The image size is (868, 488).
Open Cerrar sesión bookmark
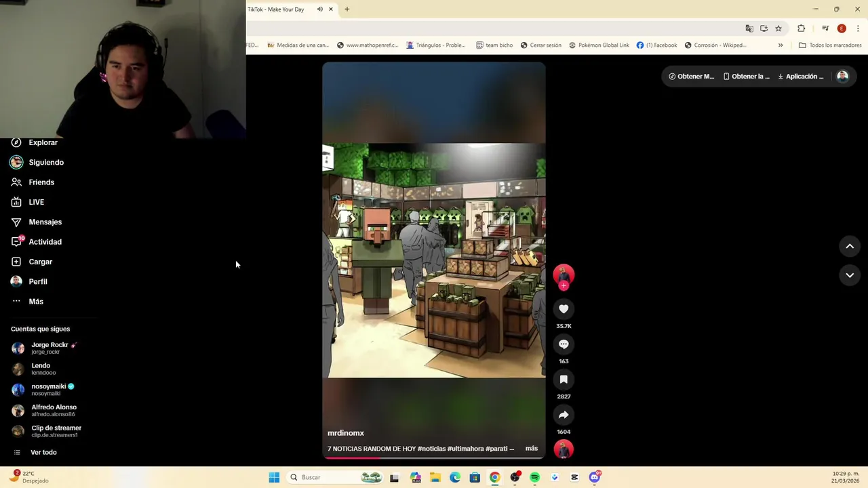point(541,45)
